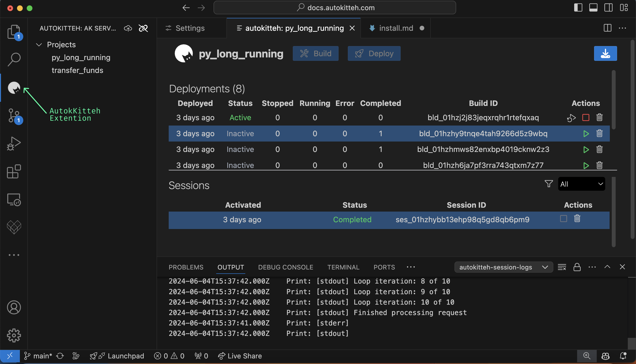The width and height of the screenshot is (636, 364).
Task: Close the bottom output panel
Action: 622,267
